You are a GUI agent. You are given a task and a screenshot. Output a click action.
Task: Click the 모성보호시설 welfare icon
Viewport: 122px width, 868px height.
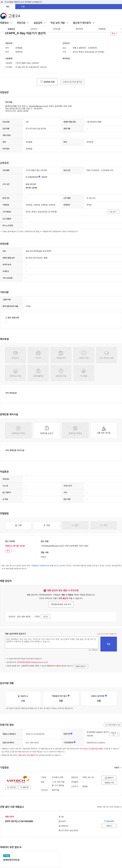[x=61, y=373]
